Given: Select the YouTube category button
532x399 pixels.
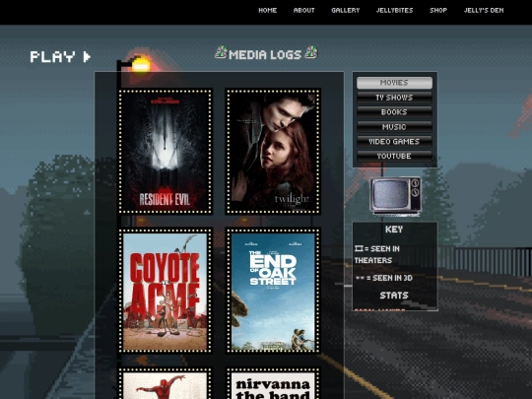Looking at the screenshot, I should point(394,156).
